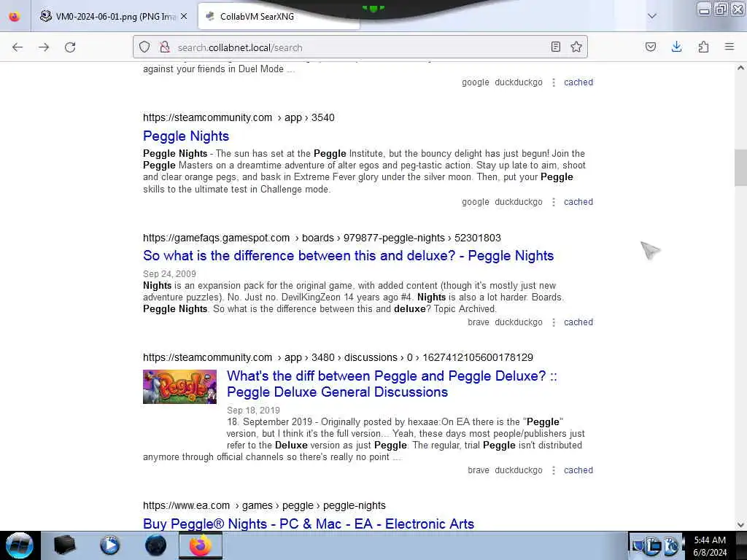Open the shield tracking protection icon
The width and height of the screenshot is (747, 560).
[145, 47]
